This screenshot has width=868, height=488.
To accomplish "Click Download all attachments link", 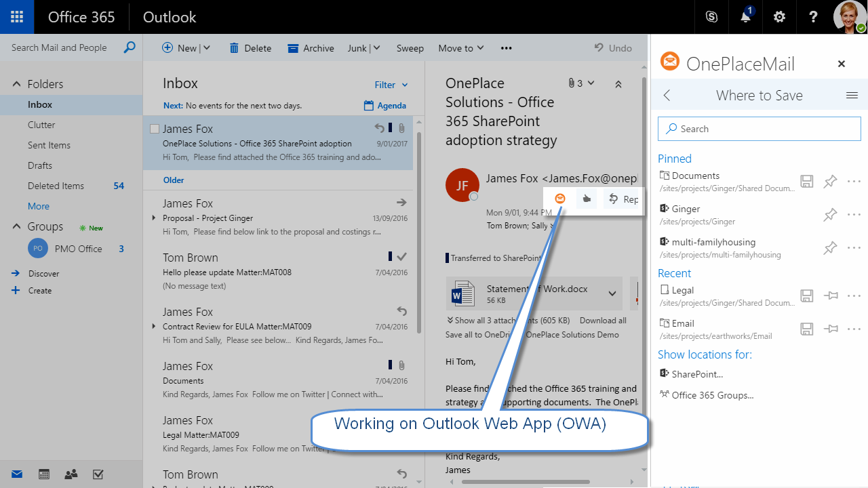I will [603, 321].
